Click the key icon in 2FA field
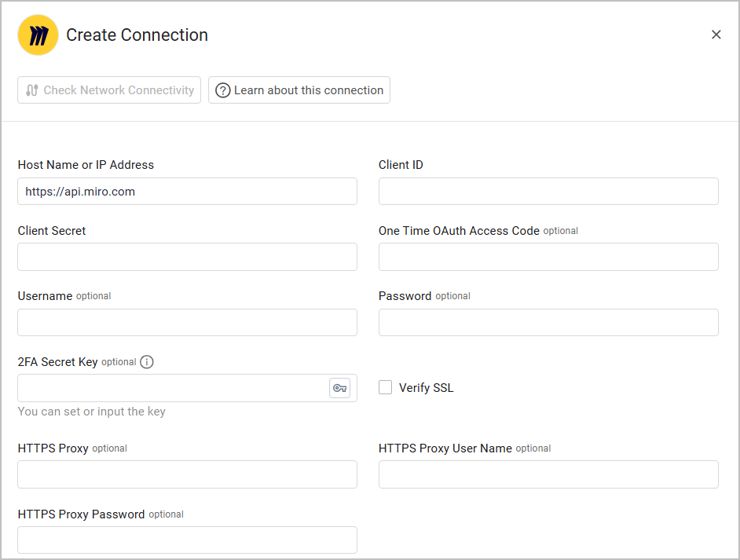The width and height of the screenshot is (740, 560). (x=339, y=388)
